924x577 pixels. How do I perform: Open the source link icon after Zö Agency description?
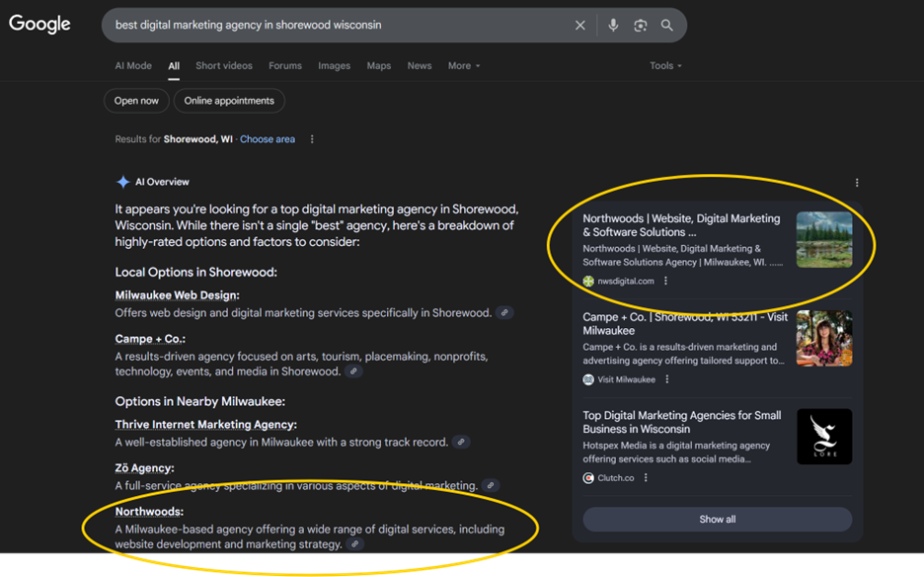491,486
